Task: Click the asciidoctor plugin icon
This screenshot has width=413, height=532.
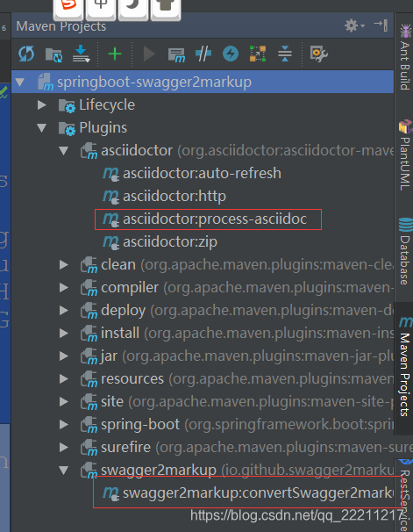Action: pos(89,151)
